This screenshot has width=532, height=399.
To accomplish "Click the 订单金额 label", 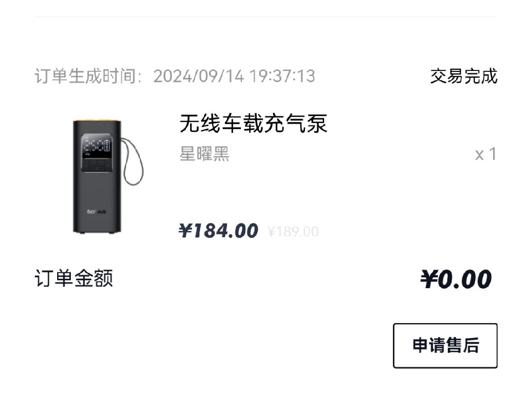I will tap(73, 278).
